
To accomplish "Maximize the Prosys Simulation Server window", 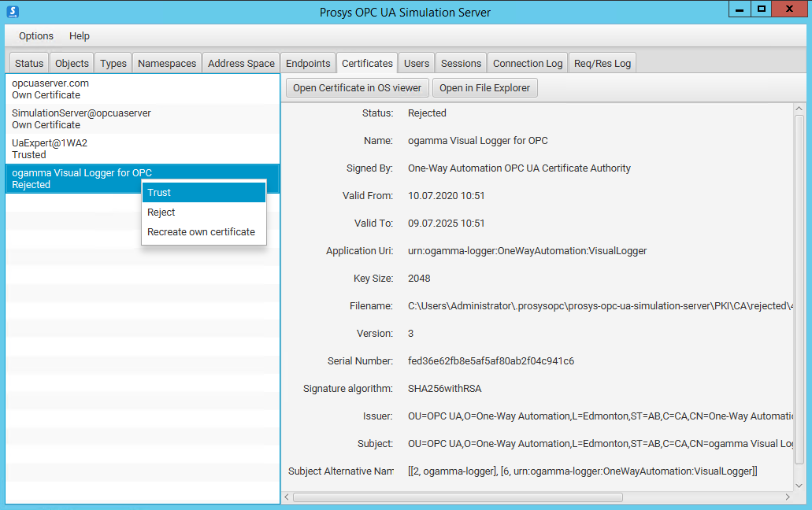I will pos(762,9).
